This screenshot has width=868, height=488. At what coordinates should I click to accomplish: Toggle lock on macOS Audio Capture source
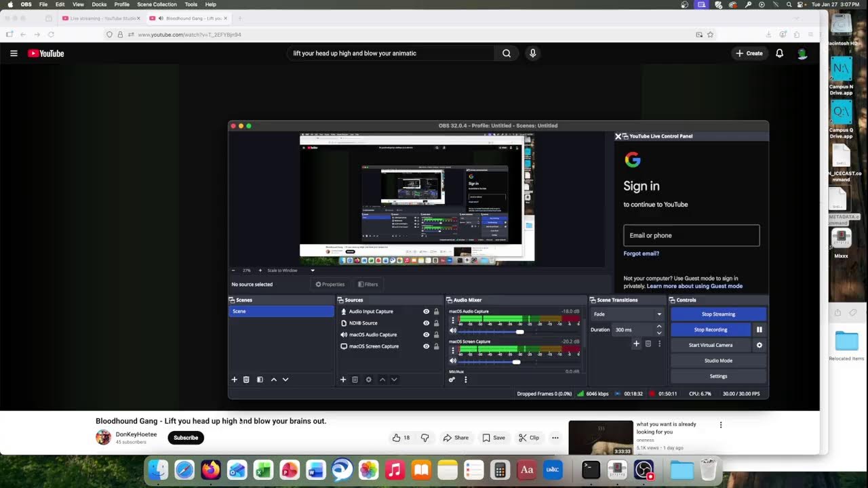click(x=436, y=335)
